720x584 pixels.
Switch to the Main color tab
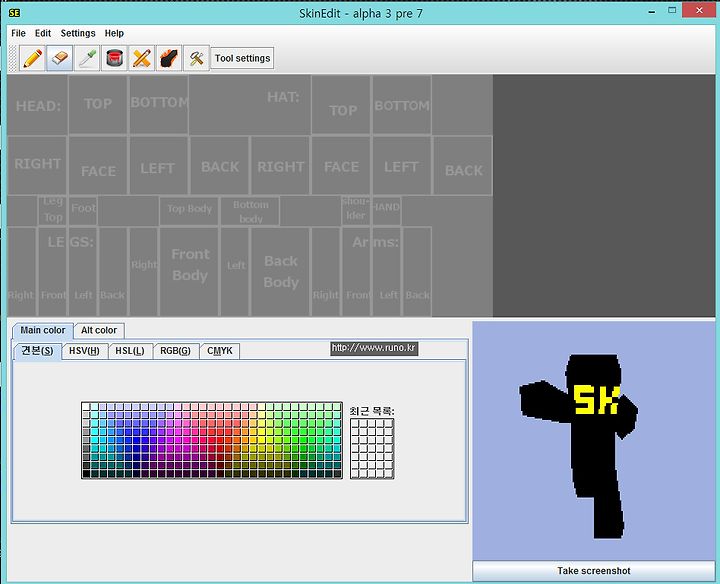43,330
